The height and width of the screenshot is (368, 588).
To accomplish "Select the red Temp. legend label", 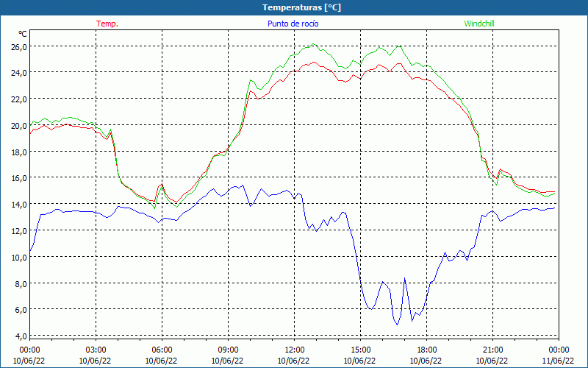I will (x=107, y=24).
